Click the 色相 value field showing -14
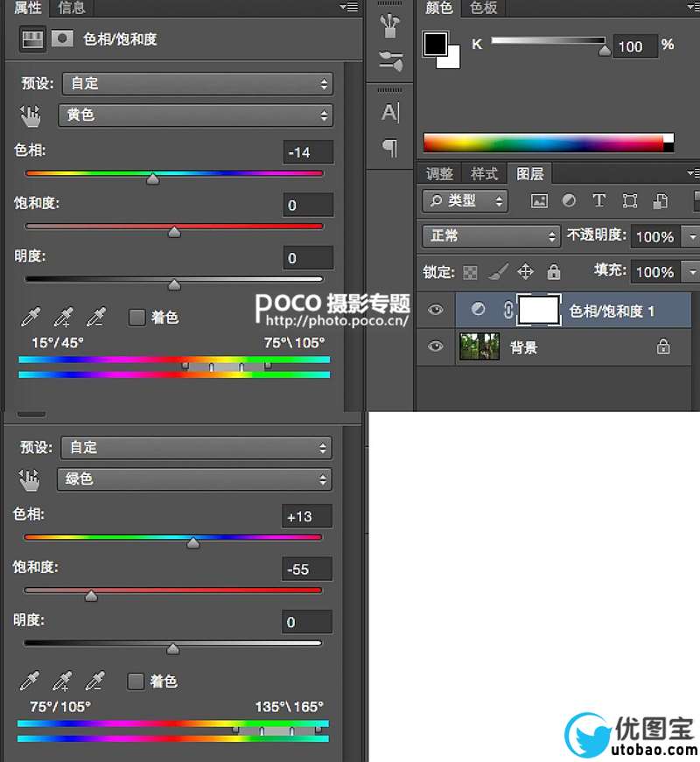The image size is (700, 762). pyautogui.click(x=308, y=152)
